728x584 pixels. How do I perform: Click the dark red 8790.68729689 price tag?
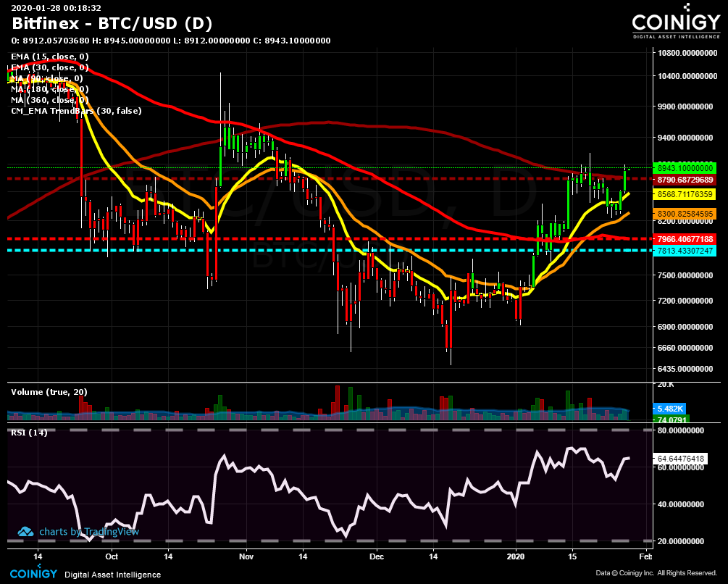pyautogui.click(x=685, y=180)
